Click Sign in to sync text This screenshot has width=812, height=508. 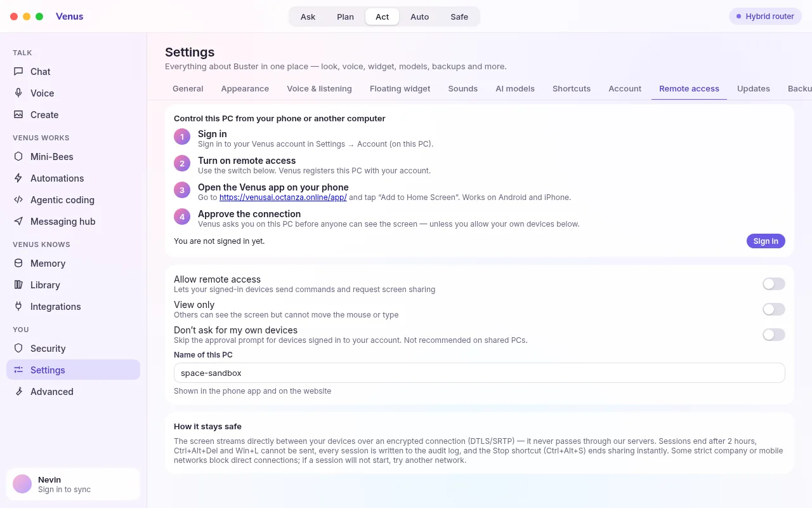(64, 490)
